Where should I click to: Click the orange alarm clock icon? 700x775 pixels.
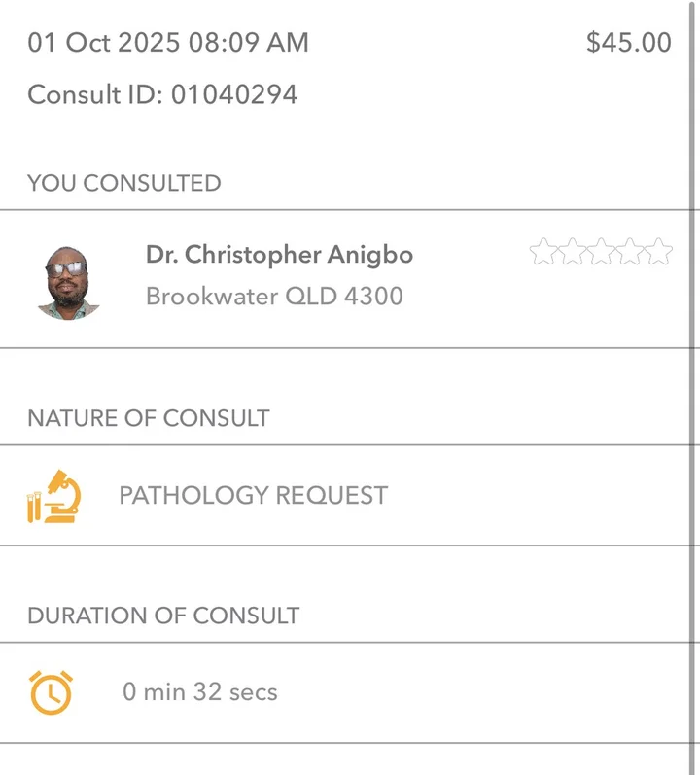tap(51, 692)
